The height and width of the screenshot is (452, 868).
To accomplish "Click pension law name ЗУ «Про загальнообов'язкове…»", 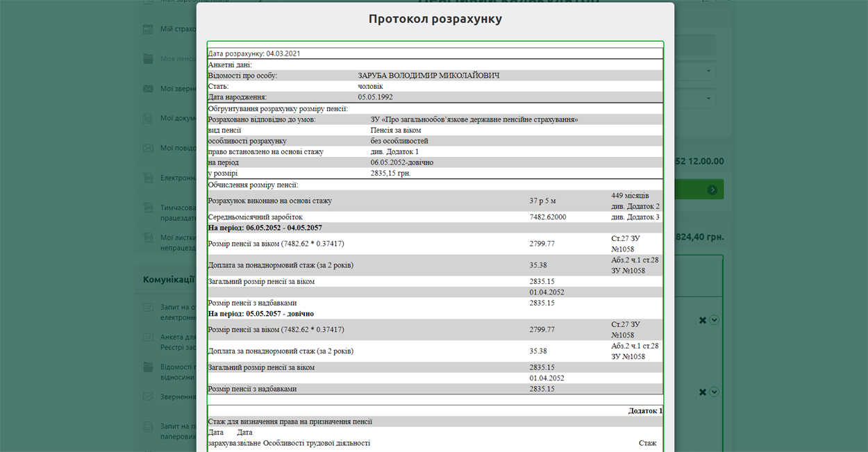I will 474,119.
